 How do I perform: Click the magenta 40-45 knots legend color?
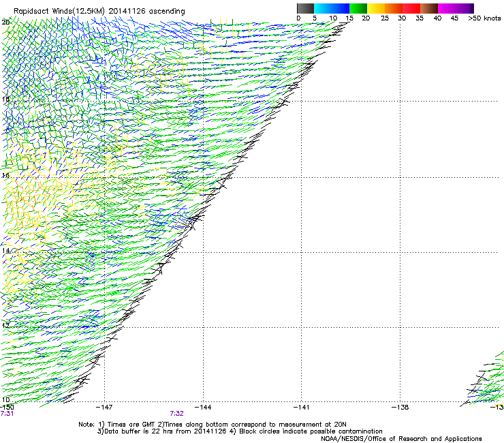[x=447, y=8]
